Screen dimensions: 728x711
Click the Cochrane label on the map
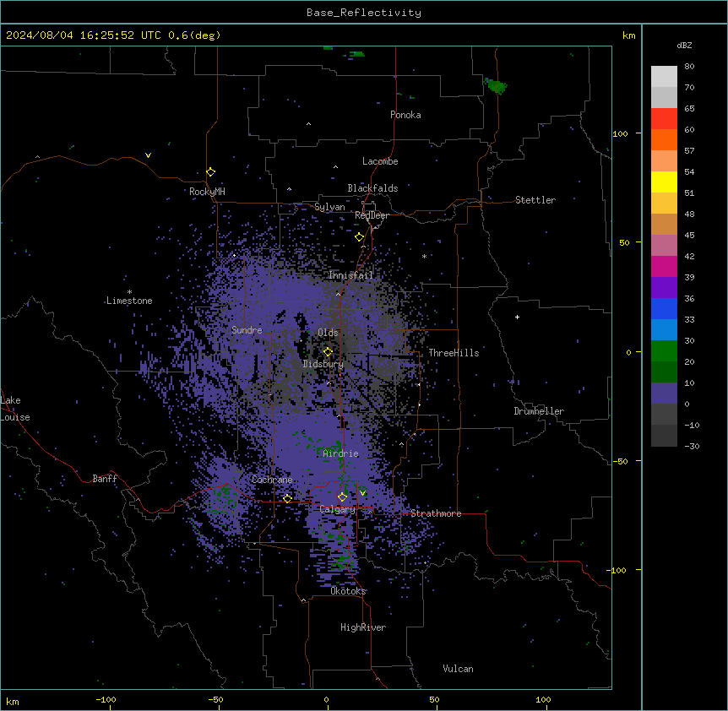pyautogui.click(x=272, y=480)
